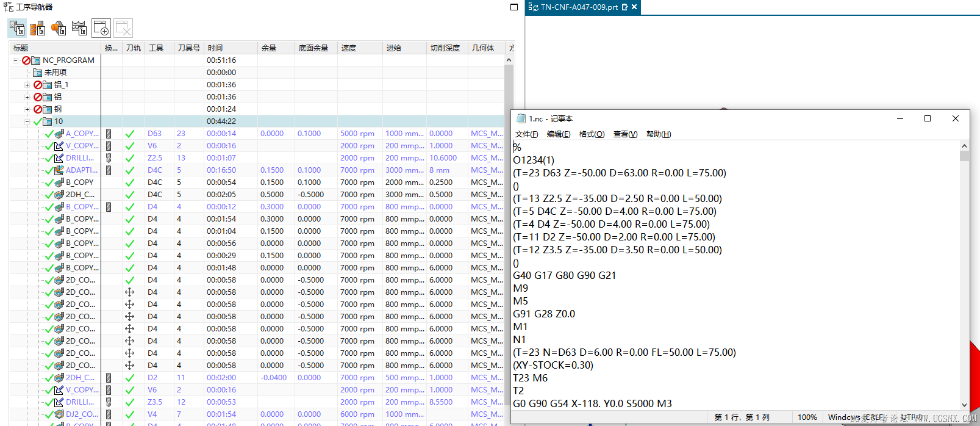
Task: Click tool change icon in D2 row
Action: [109, 378]
